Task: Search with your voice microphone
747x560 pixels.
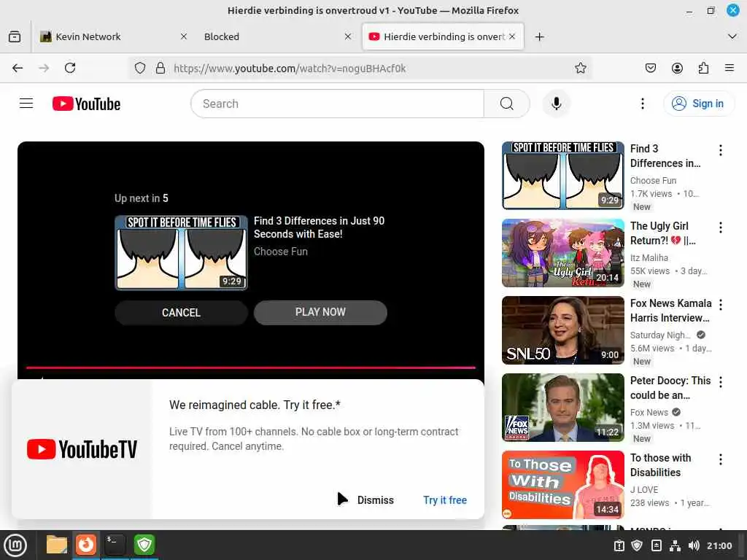Action: [x=556, y=104]
